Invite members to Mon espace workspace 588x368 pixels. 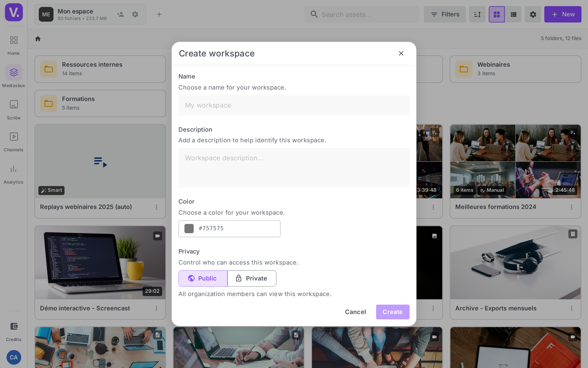[x=120, y=14]
